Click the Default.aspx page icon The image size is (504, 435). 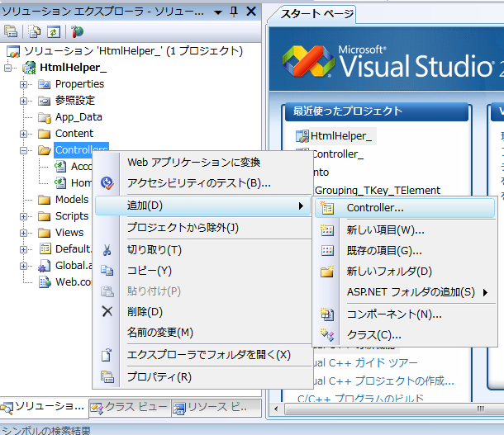(x=45, y=248)
